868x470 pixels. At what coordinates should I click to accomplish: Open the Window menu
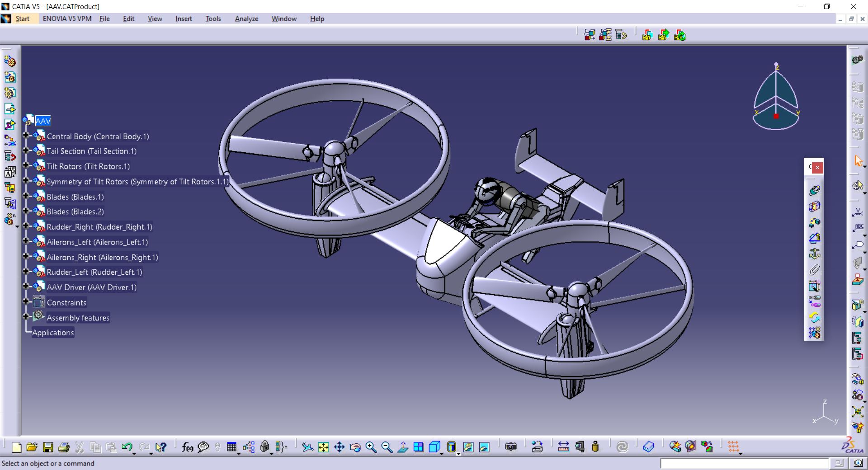click(x=284, y=19)
